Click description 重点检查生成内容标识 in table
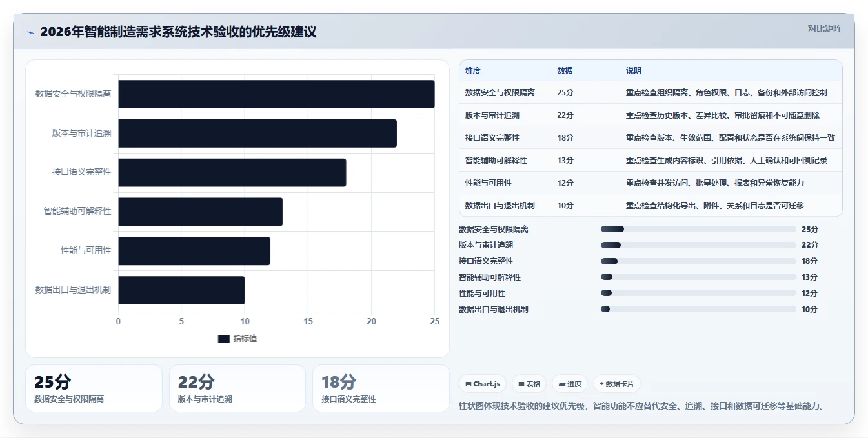Image resolution: width=868 pixels, height=438 pixels. tap(727, 161)
